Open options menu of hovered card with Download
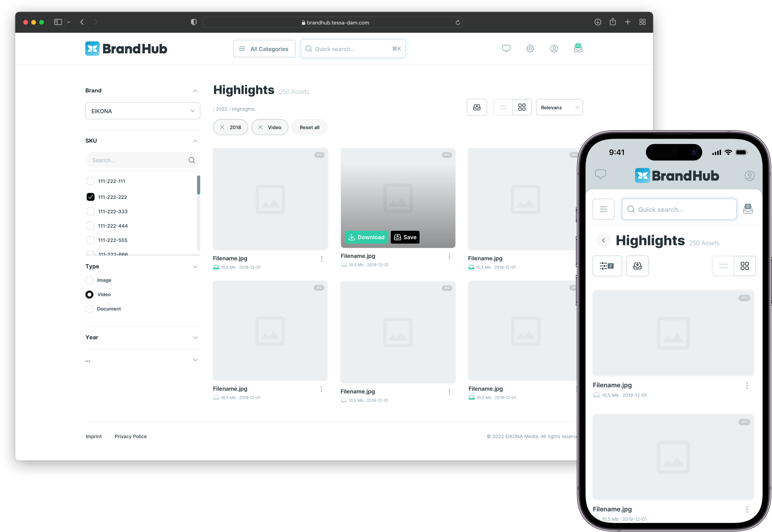The width and height of the screenshot is (772, 532). tap(449, 256)
